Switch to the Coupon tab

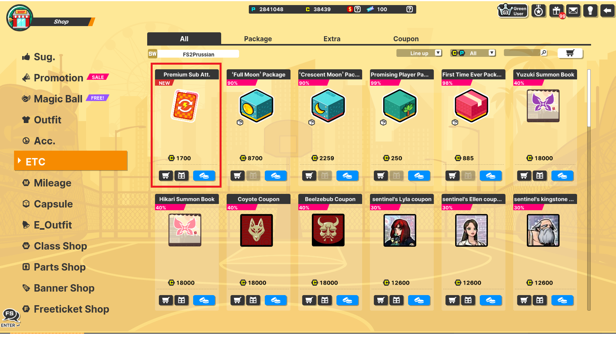(x=406, y=39)
